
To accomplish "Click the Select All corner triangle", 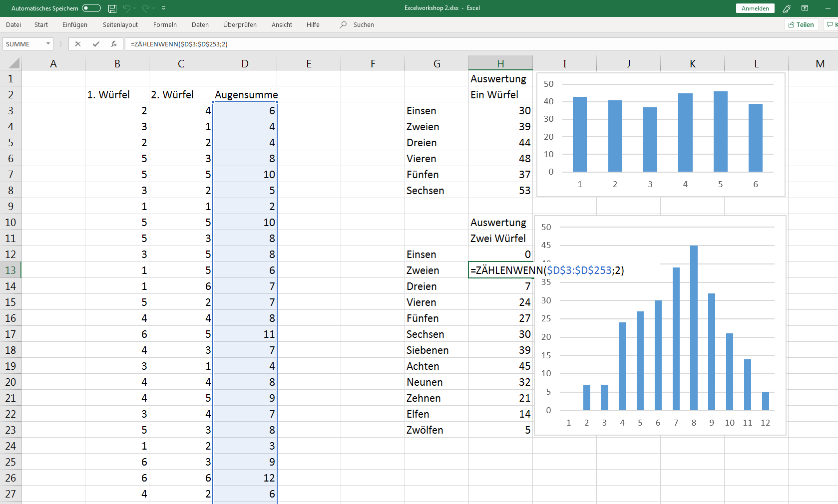I will coord(14,63).
